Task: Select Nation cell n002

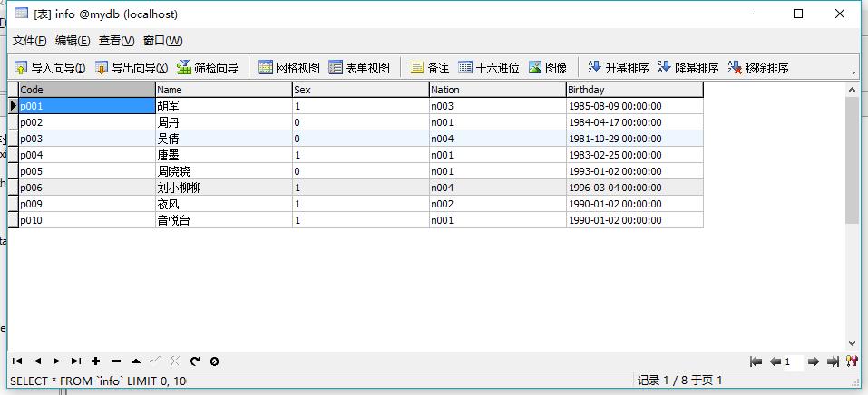Action: tap(498, 204)
